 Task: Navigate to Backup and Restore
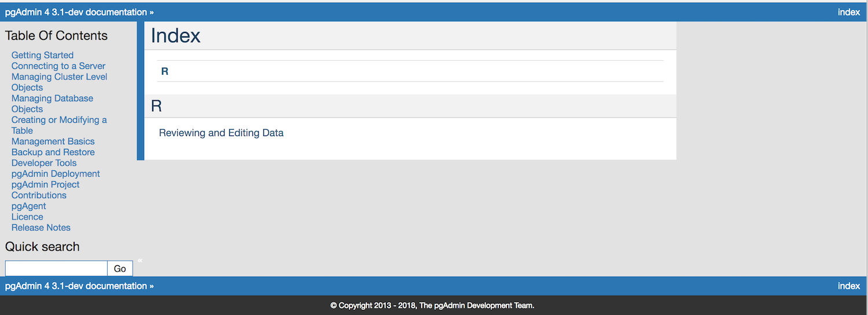53,152
